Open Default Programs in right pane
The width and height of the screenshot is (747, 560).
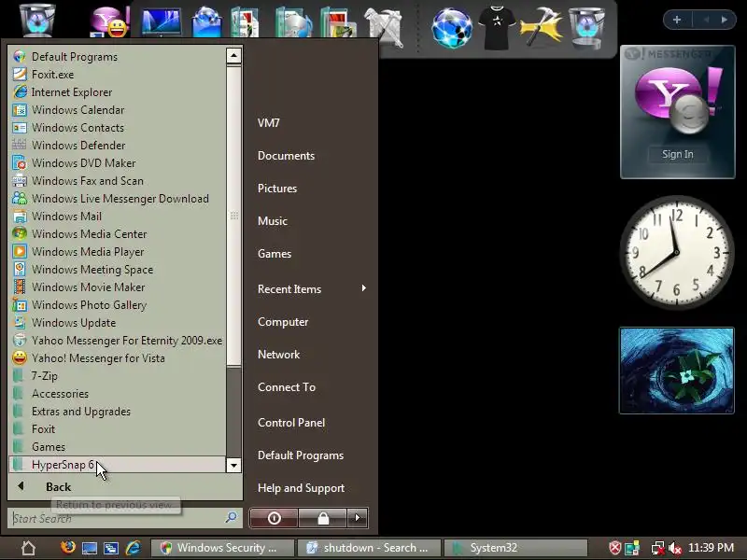[x=301, y=455]
